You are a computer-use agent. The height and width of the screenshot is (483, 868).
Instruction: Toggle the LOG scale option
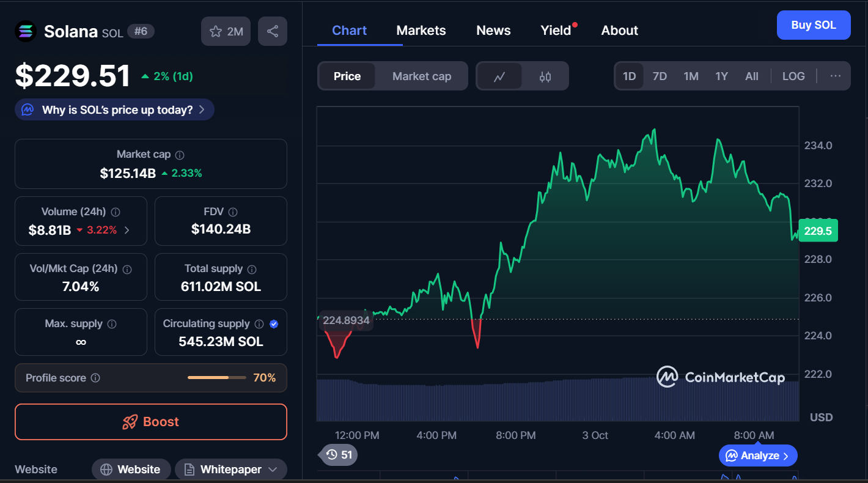[x=793, y=76]
